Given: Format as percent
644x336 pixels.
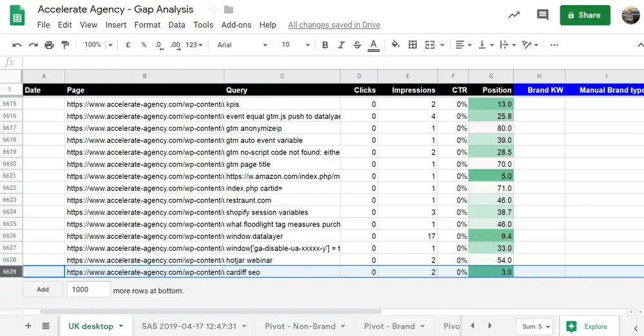Looking at the screenshot, I should point(144,45).
